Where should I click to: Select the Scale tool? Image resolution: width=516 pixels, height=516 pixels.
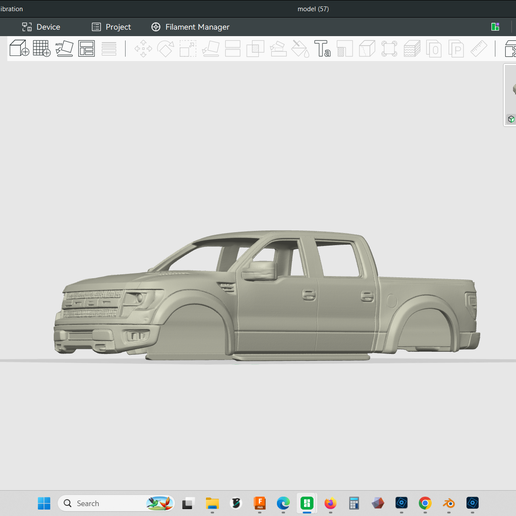click(x=188, y=49)
